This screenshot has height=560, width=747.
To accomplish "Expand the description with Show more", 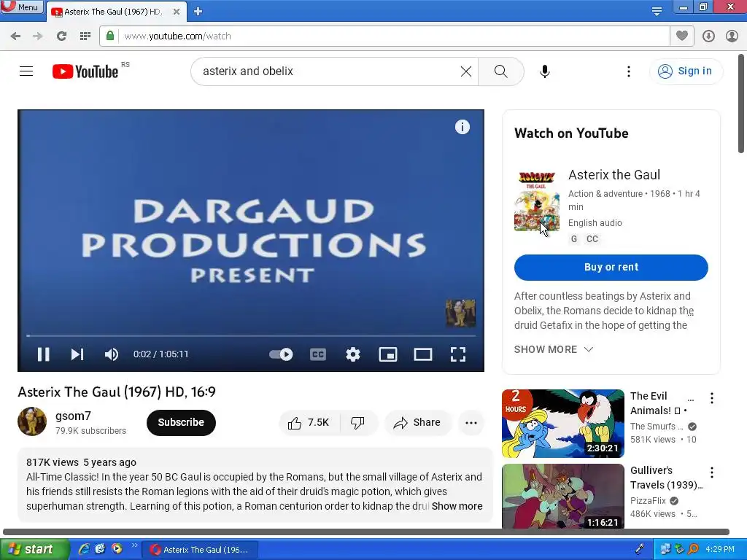I will tap(457, 506).
